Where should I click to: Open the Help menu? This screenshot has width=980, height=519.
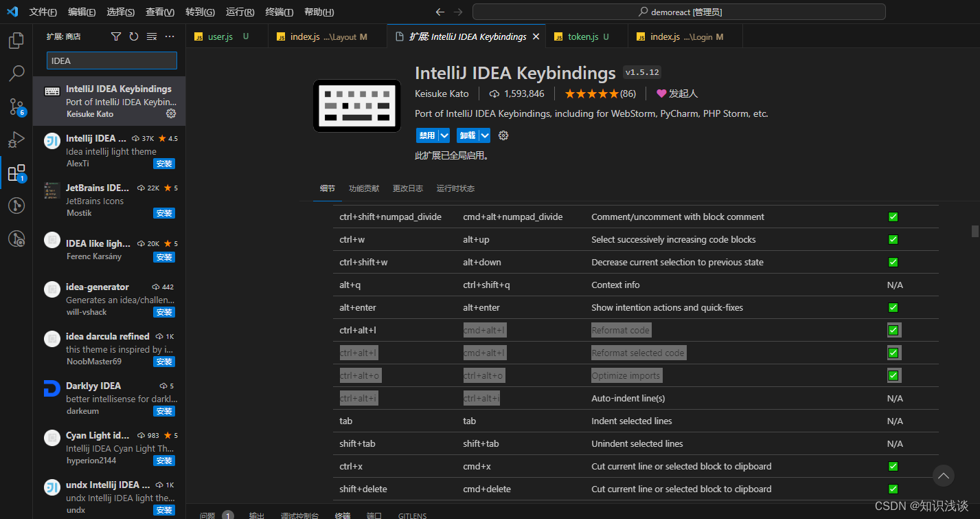pos(319,12)
